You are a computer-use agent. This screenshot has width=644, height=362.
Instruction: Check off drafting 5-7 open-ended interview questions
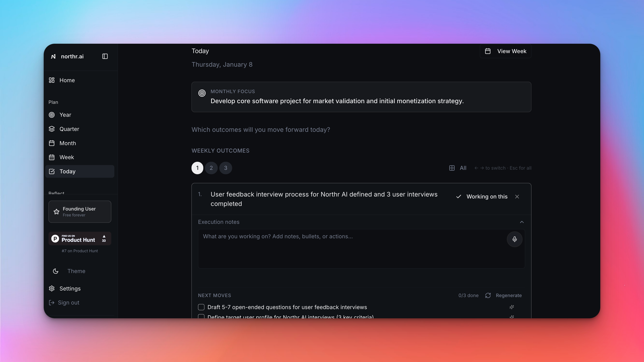coord(201,307)
